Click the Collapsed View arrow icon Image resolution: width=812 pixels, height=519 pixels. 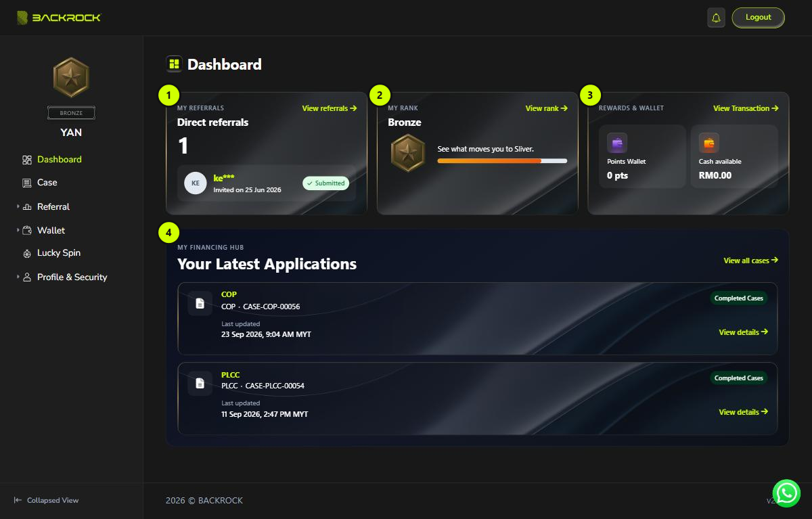18,500
